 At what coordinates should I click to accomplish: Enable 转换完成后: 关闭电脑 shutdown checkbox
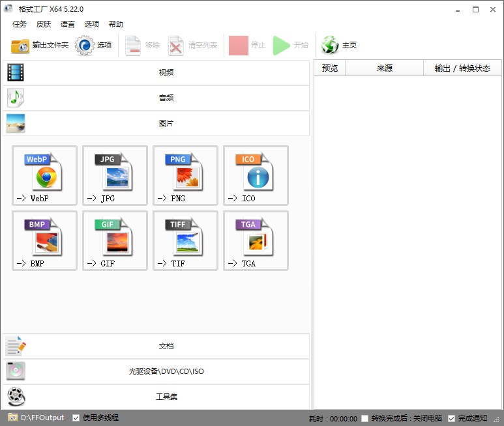[x=365, y=418]
